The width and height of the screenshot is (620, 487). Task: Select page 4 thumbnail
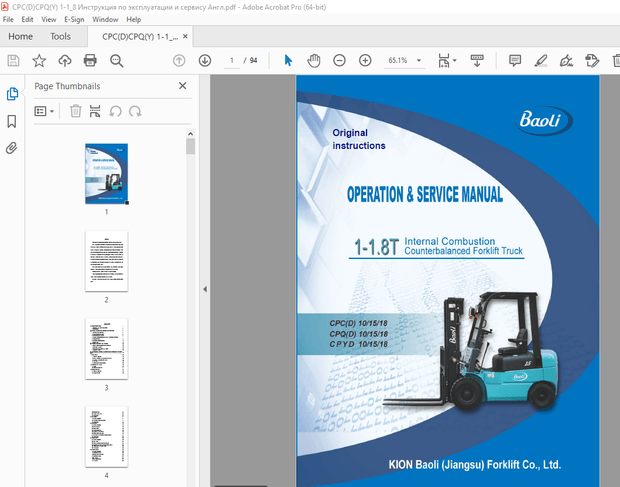[106, 437]
